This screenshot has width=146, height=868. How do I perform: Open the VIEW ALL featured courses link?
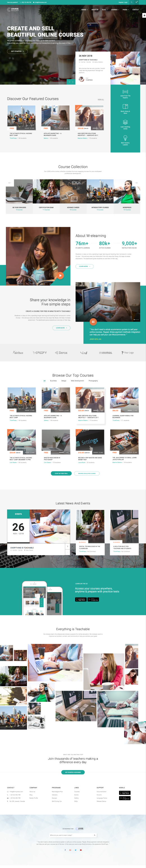[101, 99]
